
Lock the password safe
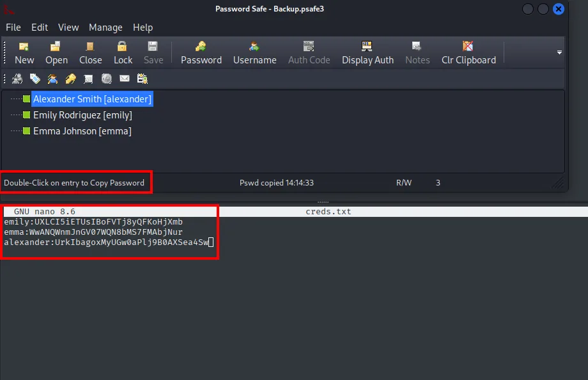123,53
